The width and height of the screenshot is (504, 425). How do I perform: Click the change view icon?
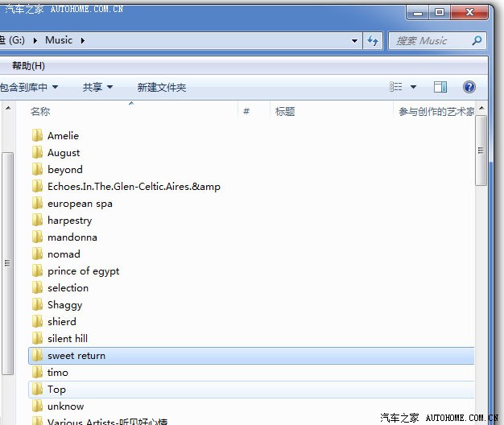396,87
